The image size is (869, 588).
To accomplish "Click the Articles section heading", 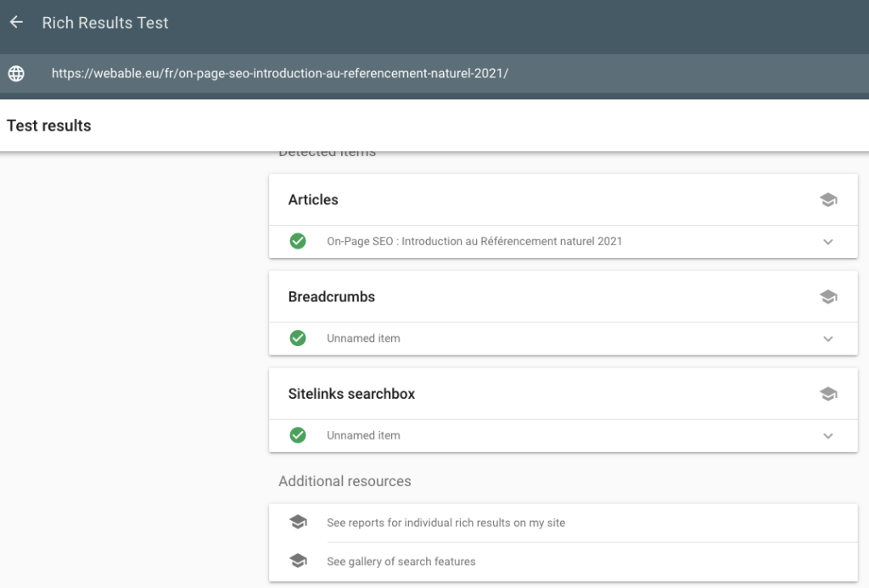I will 313,199.
